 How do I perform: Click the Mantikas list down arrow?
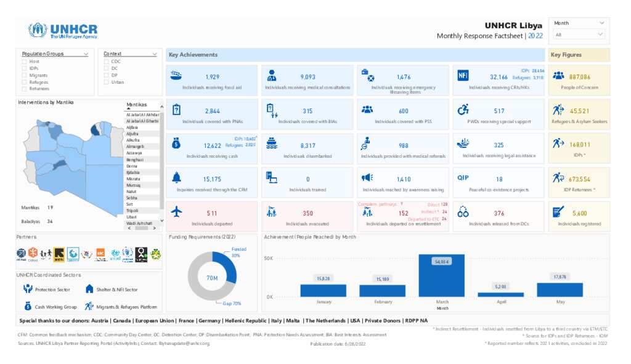pyautogui.click(x=162, y=220)
